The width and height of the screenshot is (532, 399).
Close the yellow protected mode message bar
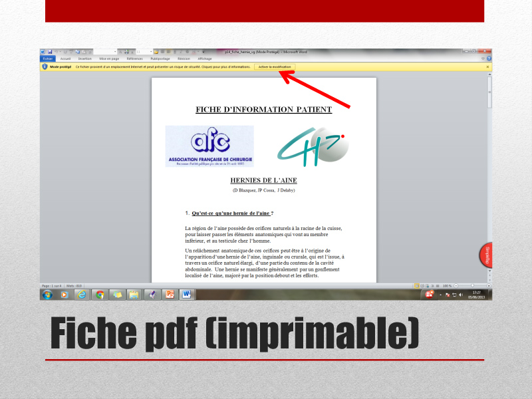[x=487, y=67]
